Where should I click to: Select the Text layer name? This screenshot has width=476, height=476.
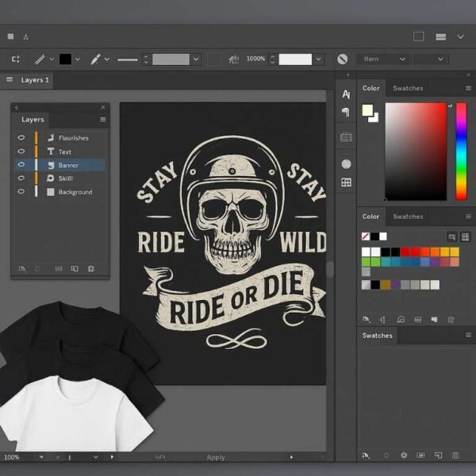coord(65,152)
